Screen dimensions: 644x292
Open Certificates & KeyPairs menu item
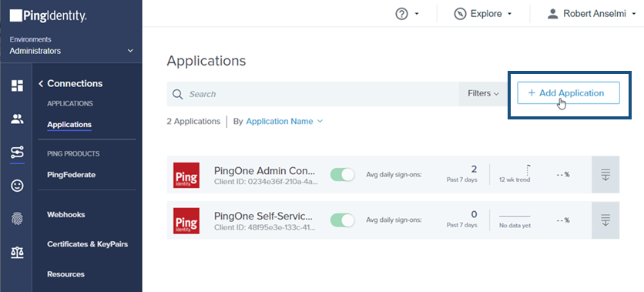tap(88, 244)
